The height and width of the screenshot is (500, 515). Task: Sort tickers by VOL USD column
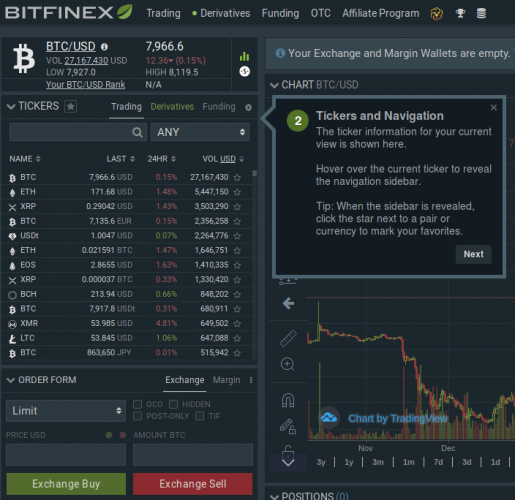click(x=223, y=159)
